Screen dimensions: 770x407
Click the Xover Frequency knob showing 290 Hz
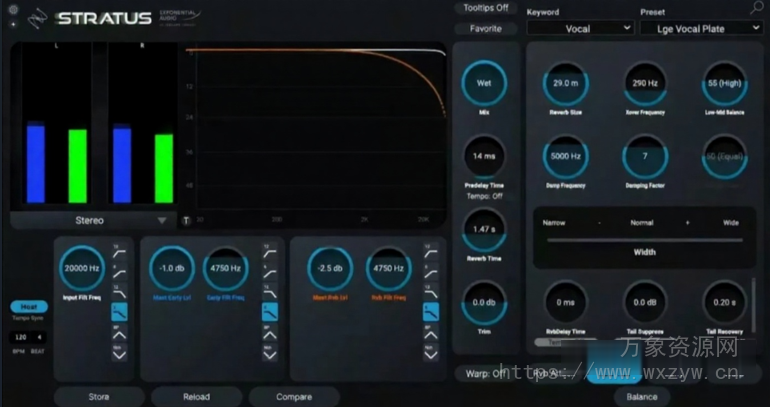(x=645, y=83)
